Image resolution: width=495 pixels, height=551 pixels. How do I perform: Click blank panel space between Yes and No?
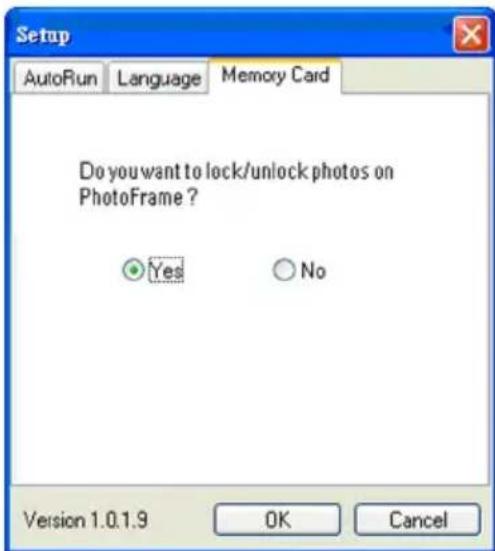(228, 270)
